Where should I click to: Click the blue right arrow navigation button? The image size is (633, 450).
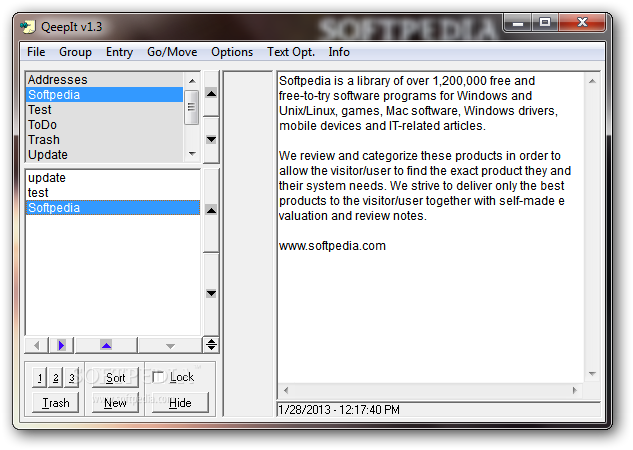61,345
